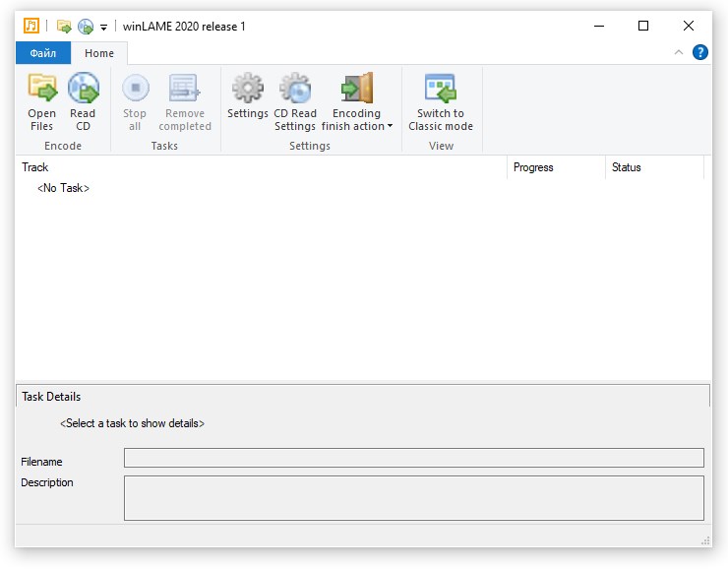This screenshot has width=728, height=569.
Task: Open the Файл menu tab
Action: pyautogui.click(x=43, y=53)
